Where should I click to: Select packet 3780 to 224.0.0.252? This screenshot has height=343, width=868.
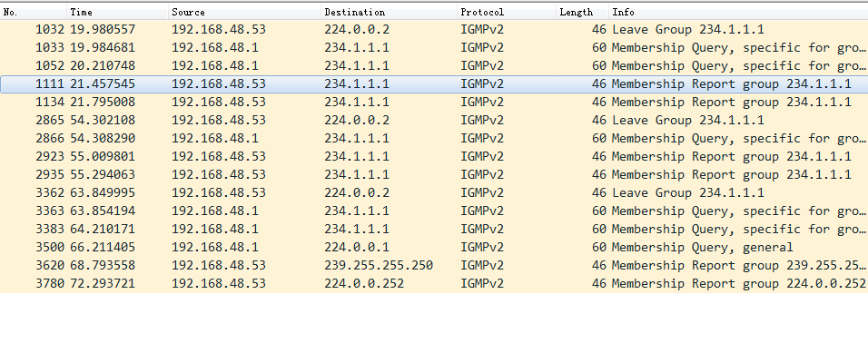click(434, 284)
